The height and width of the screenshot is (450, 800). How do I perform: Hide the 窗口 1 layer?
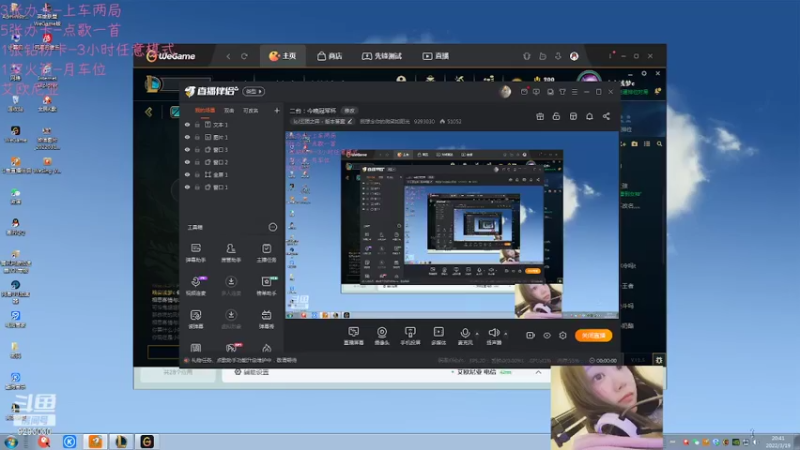point(187,187)
